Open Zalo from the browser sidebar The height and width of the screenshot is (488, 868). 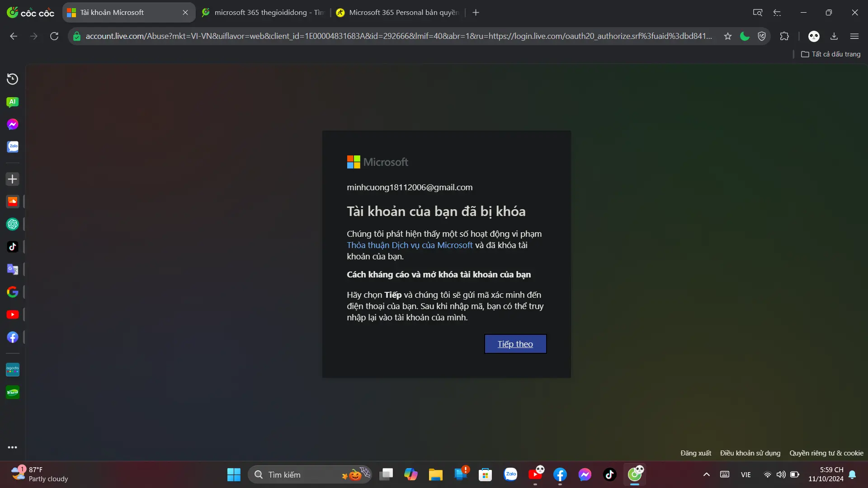(x=13, y=146)
